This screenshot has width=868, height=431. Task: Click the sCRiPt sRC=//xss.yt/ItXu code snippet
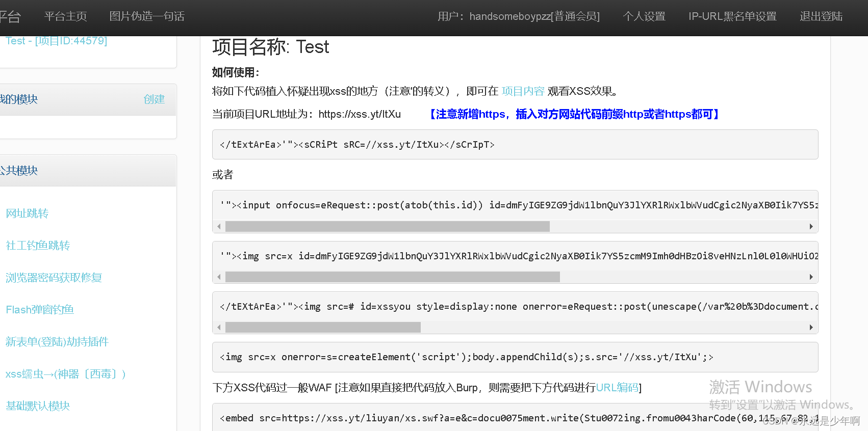coord(515,144)
